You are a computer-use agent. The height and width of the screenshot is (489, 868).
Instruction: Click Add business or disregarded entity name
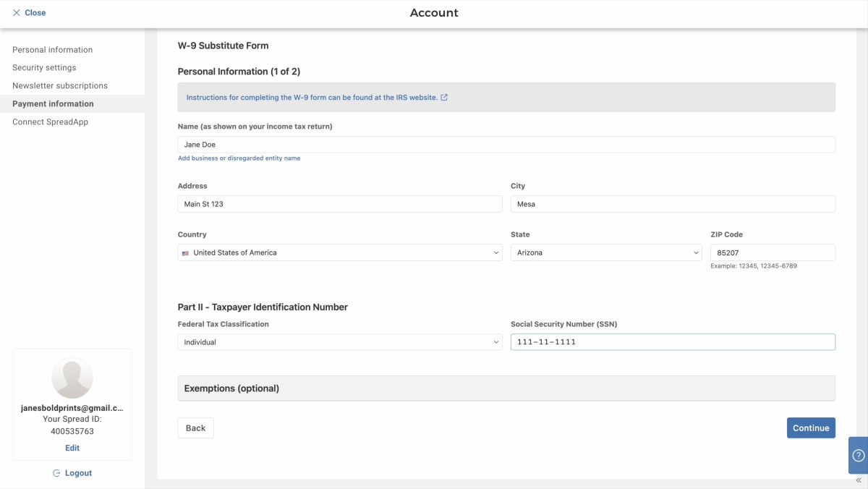(x=239, y=158)
